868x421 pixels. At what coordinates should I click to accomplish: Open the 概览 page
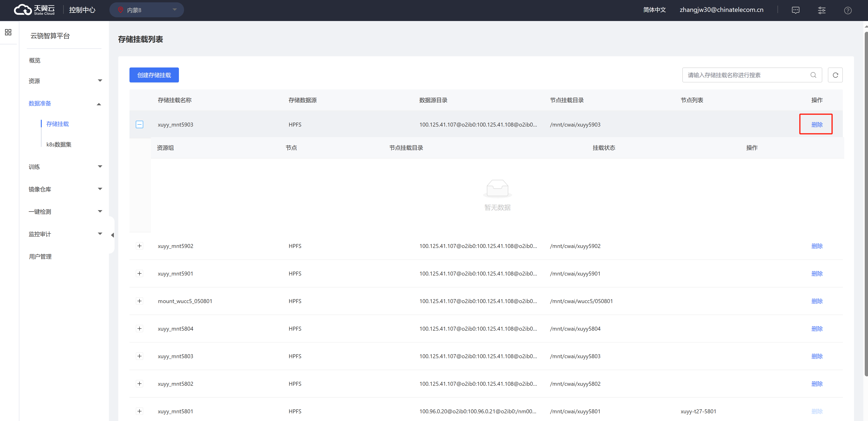click(x=35, y=60)
